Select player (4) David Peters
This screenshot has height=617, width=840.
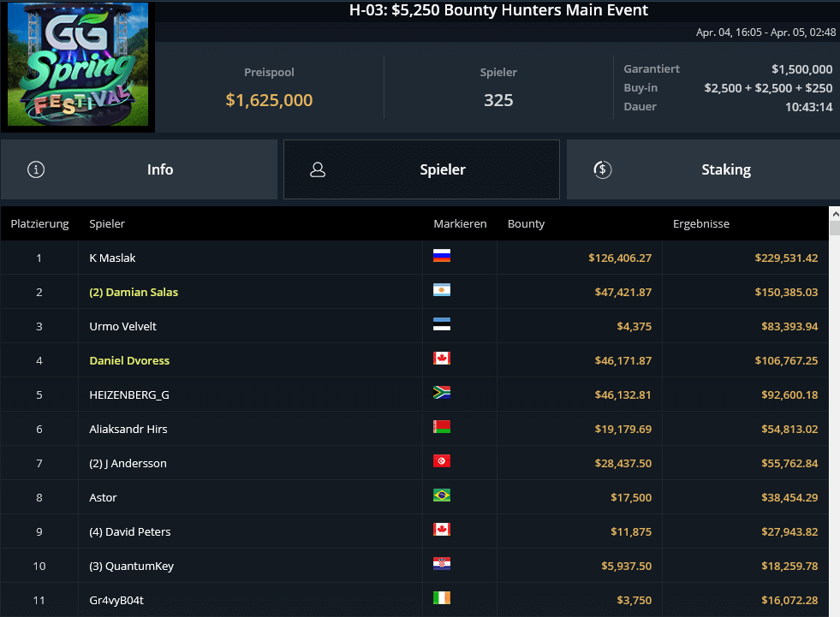[x=130, y=532]
